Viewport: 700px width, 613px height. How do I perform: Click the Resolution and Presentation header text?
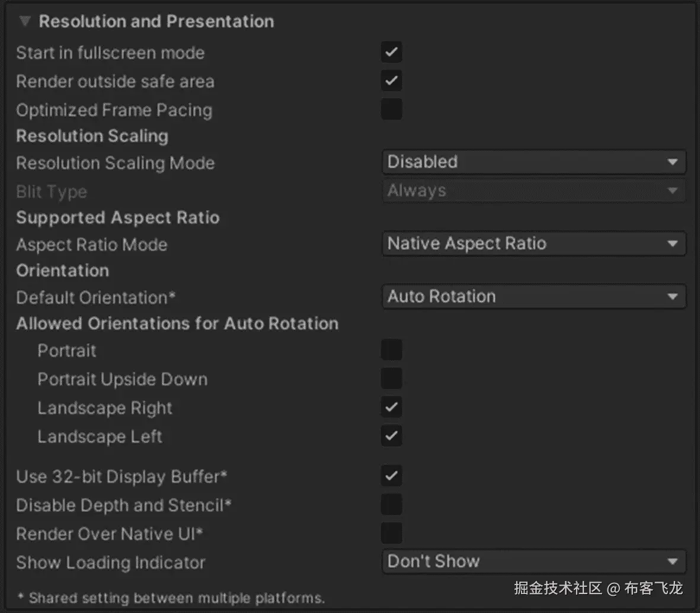pyautogui.click(x=156, y=21)
